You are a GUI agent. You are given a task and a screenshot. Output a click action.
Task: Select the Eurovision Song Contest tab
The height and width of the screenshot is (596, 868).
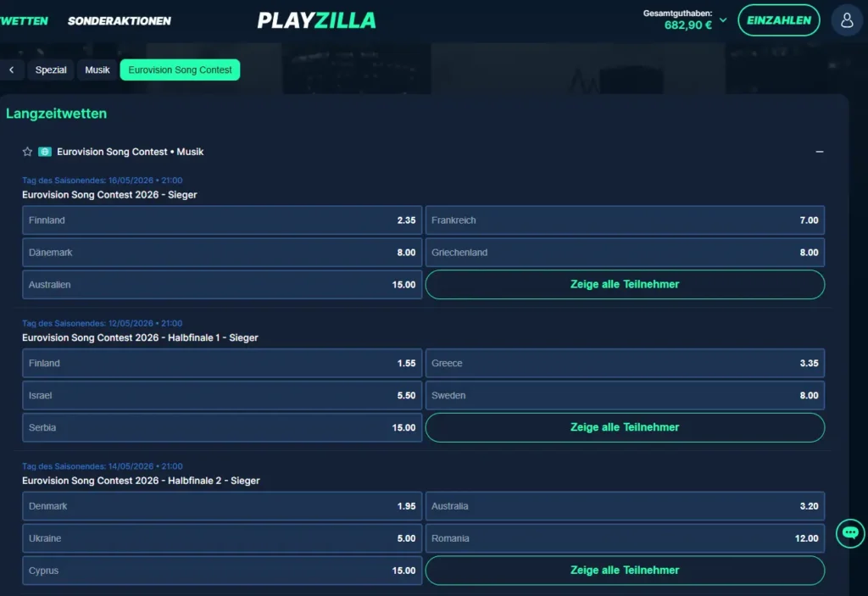pyautogui.click(x=180, y=70)
